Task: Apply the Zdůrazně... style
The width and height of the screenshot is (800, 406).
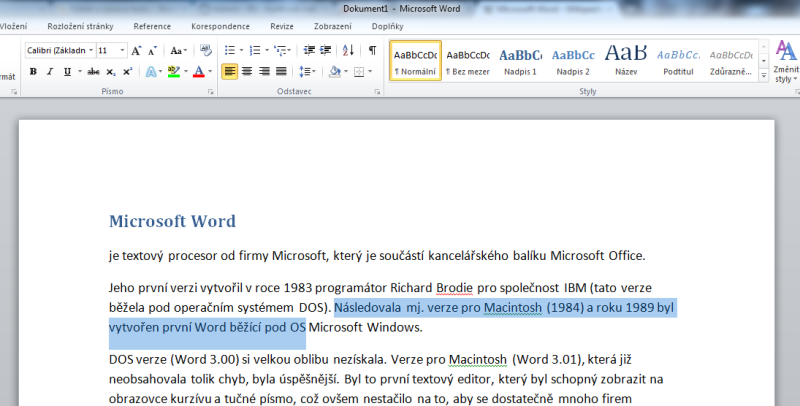Action: 731,61
